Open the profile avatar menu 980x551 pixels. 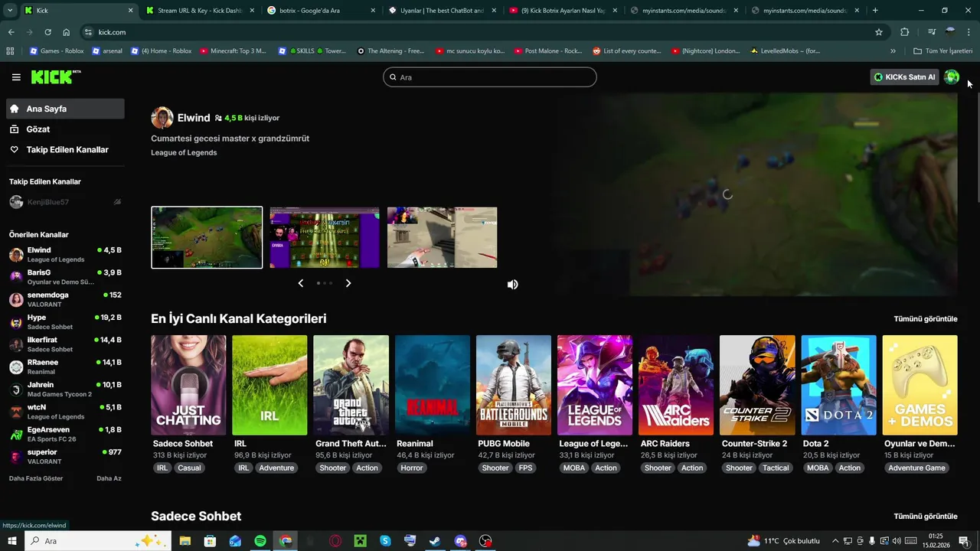[952, 77]
